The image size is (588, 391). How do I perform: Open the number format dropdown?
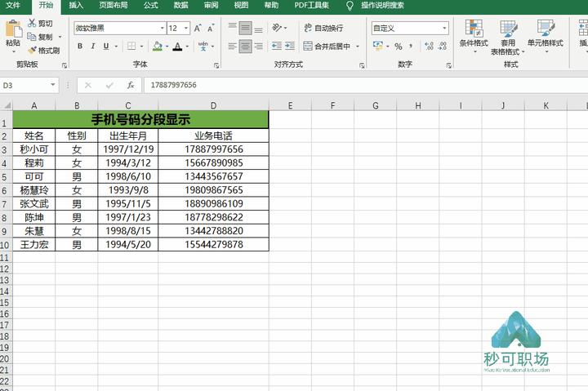[444, 28]
